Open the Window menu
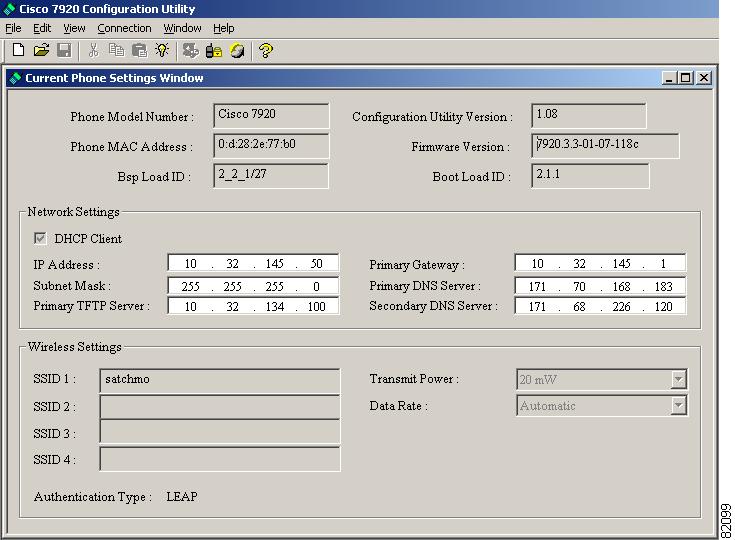This screenshot has width=735, height=540. click(x=182, y=28)
